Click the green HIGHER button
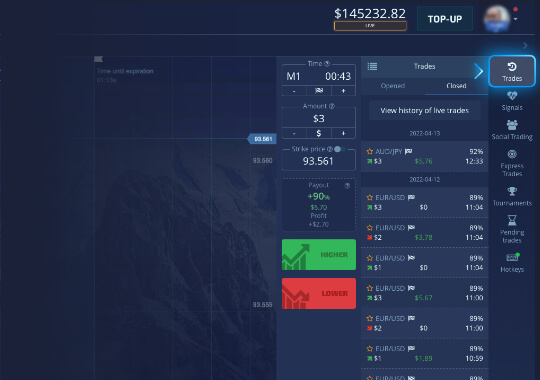 319,255
